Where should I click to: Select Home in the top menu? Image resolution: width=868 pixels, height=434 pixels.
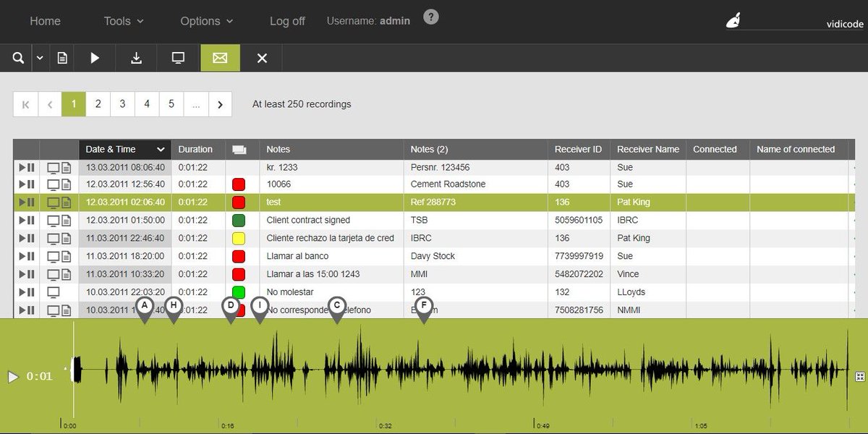coord(45,21)
